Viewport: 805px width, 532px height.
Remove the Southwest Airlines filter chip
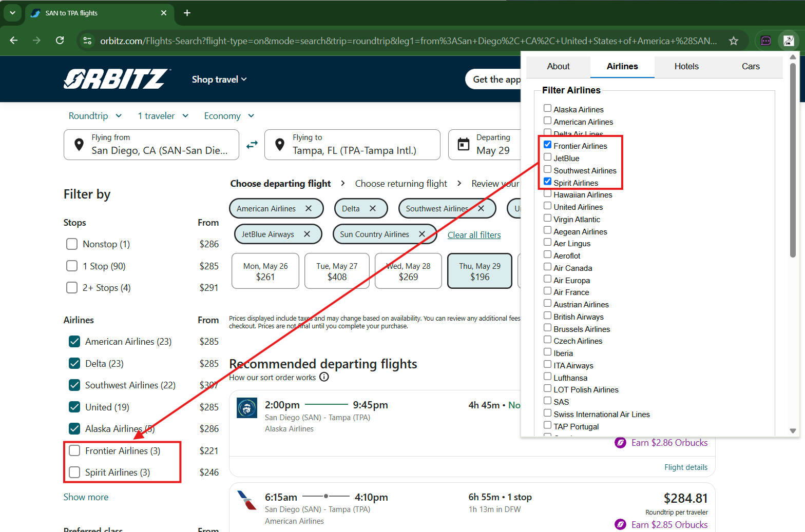point(481,208)
